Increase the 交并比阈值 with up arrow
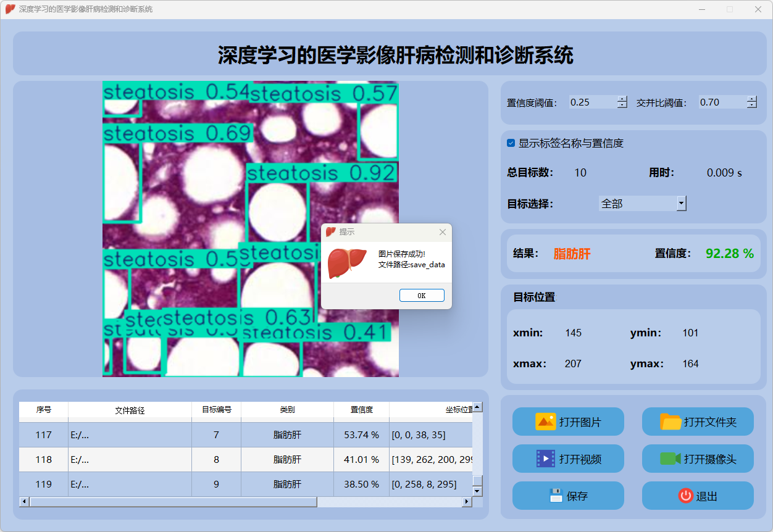The height and width of the screenshot is (532, 773). (751, 99)
